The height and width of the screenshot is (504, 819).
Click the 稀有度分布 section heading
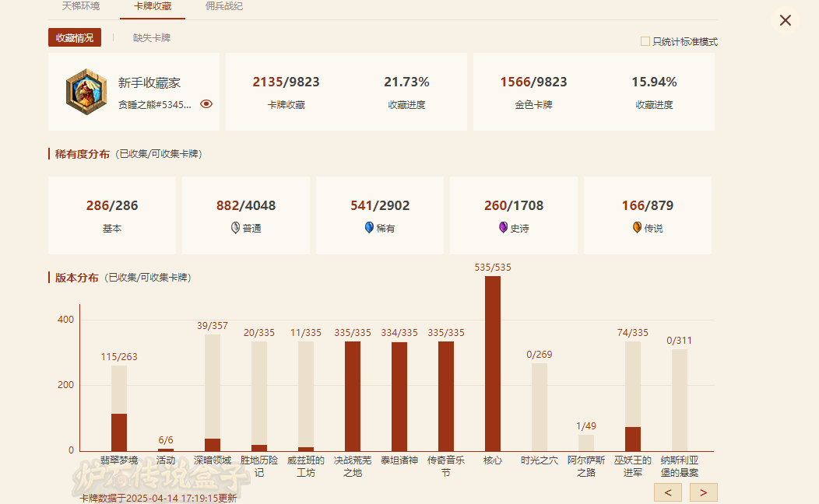82,154
